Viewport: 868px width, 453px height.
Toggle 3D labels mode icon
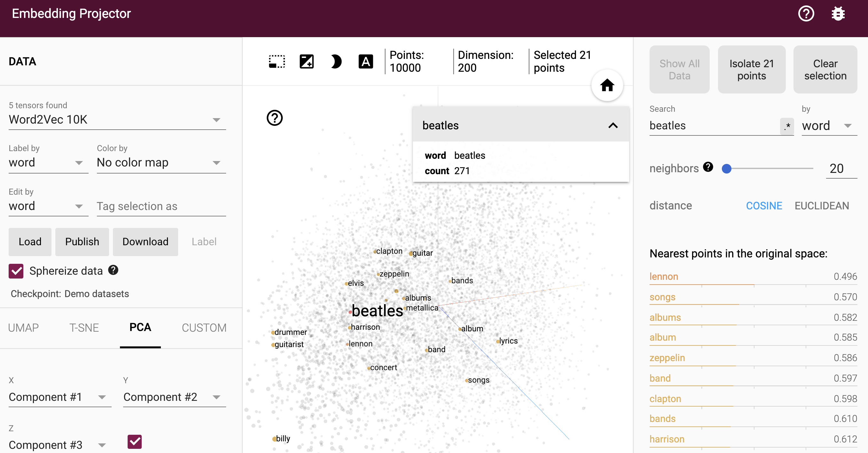pos(365,61)
